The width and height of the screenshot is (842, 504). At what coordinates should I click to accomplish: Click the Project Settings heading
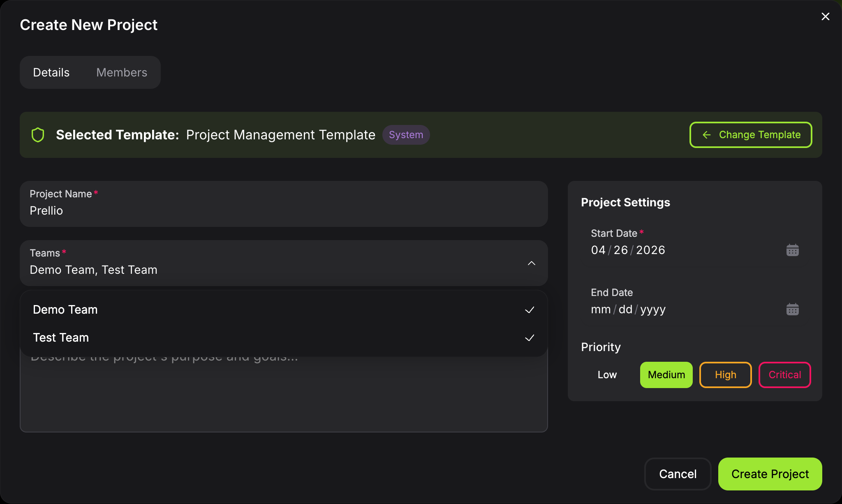pos(625,202)
